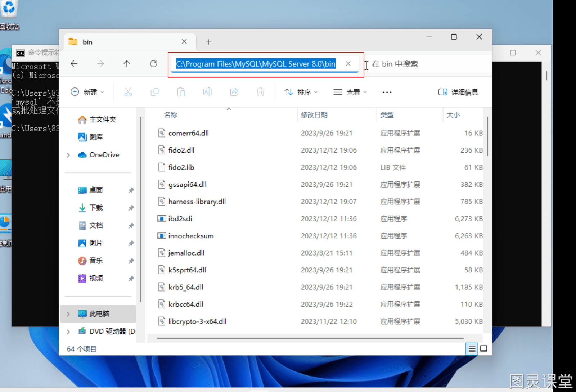Expand the 此电脑 tree node

(68, 314)
